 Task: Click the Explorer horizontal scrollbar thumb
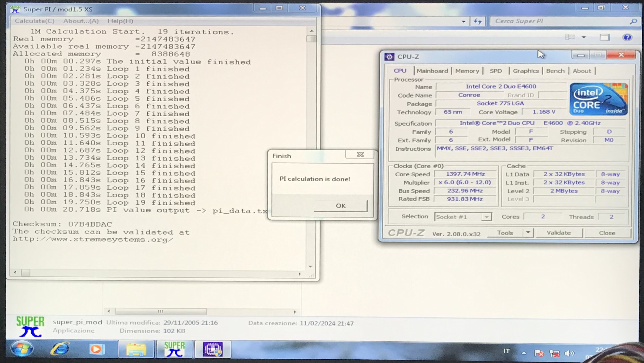point(161,311)
